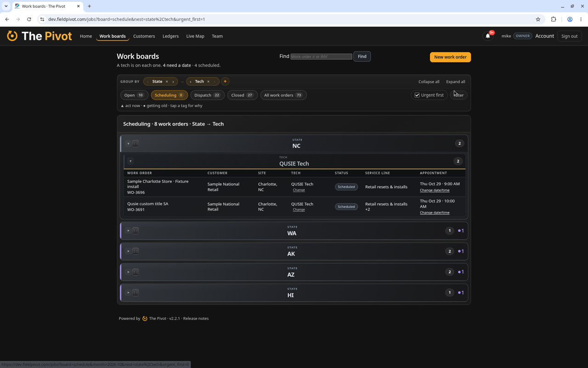Click the purple aging tag on AZ
This screenshot has height=368, width=588.
click(461, 272)
